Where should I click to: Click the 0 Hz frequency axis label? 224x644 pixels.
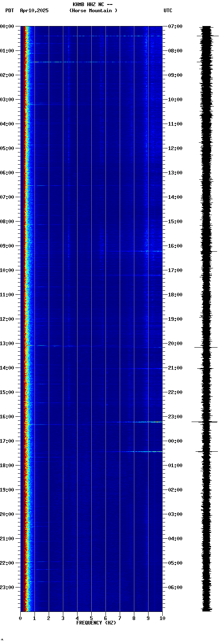coord(20,618)
